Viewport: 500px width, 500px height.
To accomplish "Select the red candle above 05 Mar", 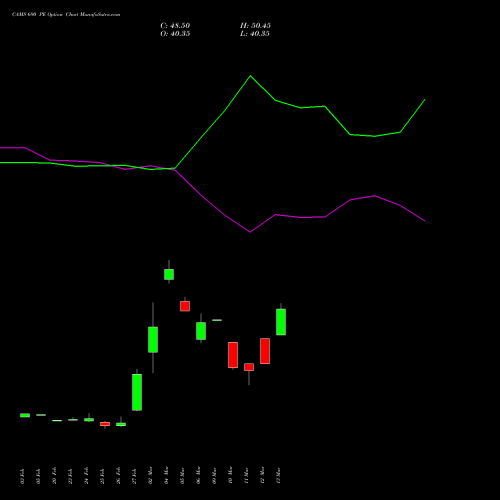I will [x=185, y=306].
